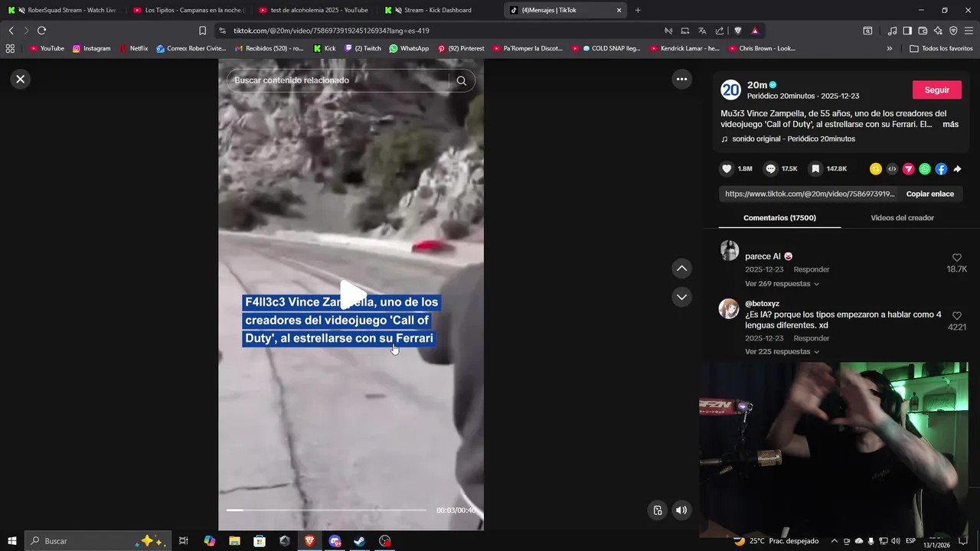This screenshot has width=980, height=551.
Task: Open more share options arrow
Action: pos(957,168)
